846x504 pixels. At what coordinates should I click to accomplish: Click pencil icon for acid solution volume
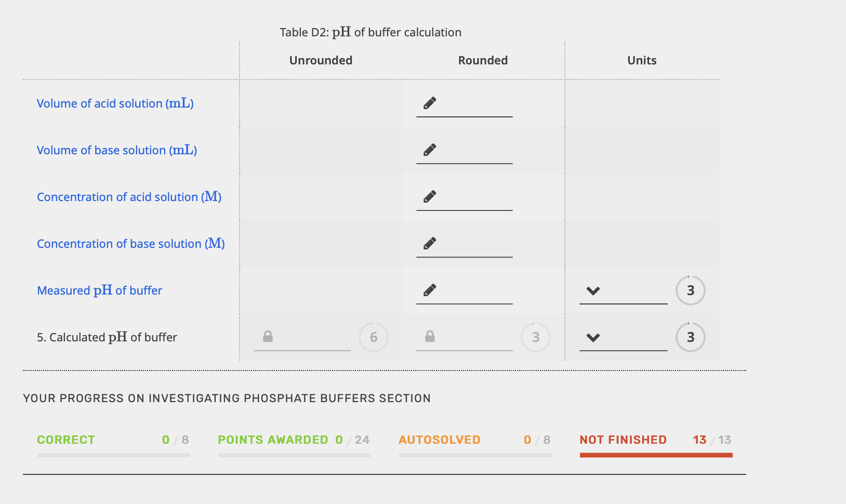point(430,103)
